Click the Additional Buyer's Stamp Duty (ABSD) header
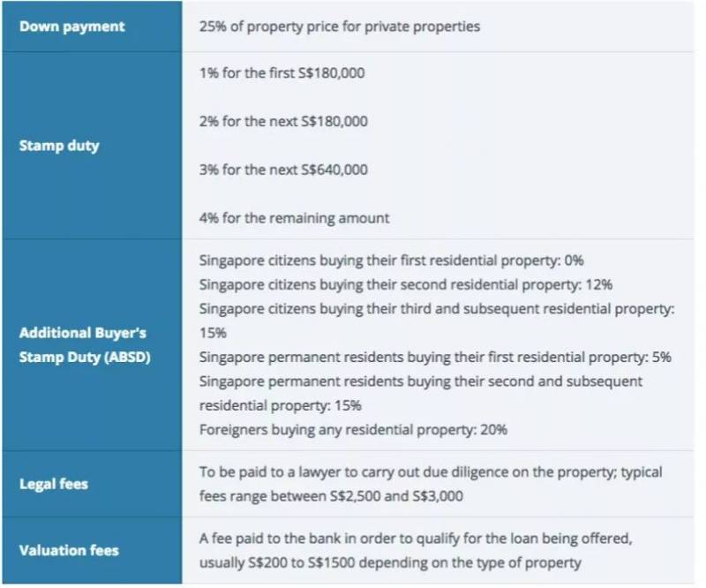 click(83, 345)
